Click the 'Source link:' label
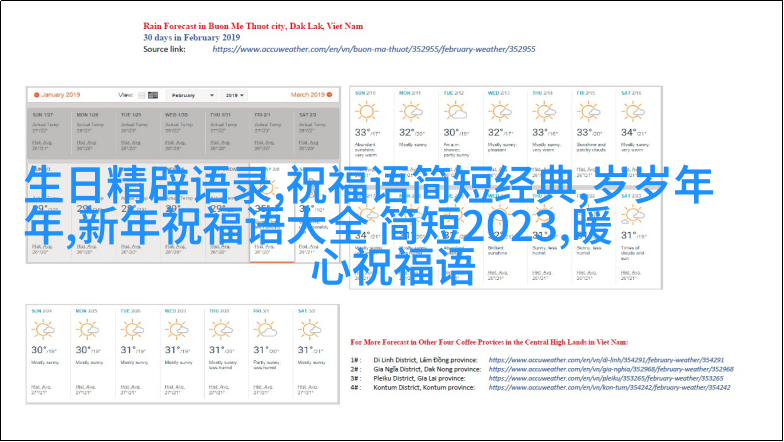Screen dimensions: 784x442 164,49
